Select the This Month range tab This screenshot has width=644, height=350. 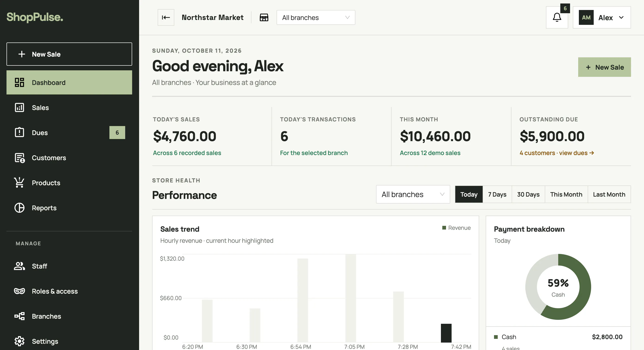coord(566,194)
